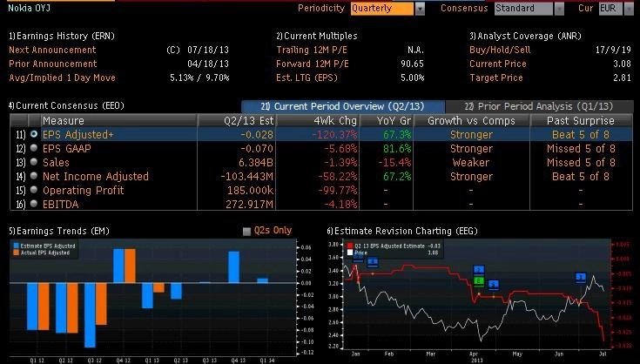Click the blue event marker right of the green E
Viewport: 640px width, 364px height.
494,285
